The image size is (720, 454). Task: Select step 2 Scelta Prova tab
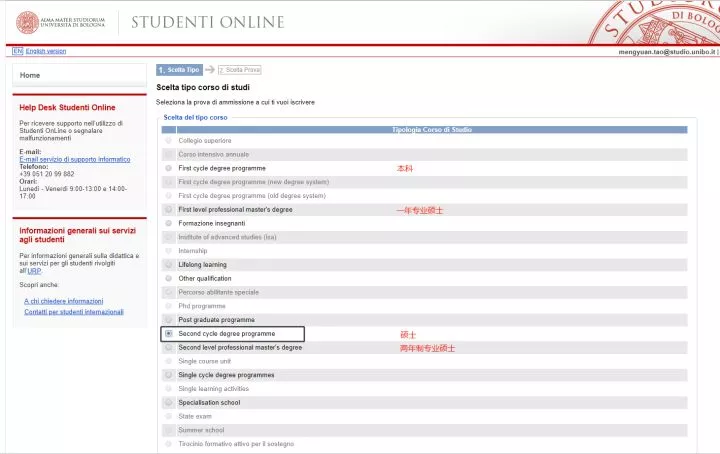click(240, 70)
